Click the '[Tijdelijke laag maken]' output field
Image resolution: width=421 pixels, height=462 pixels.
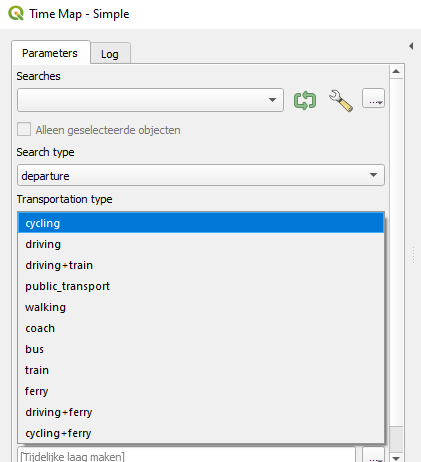click(x=186, y=455)
